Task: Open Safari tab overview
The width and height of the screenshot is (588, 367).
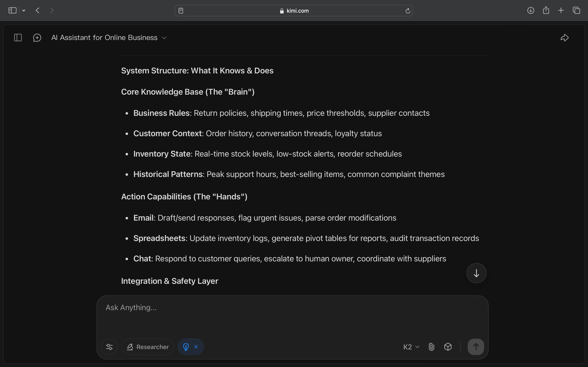Action: (x=576, y=10)
